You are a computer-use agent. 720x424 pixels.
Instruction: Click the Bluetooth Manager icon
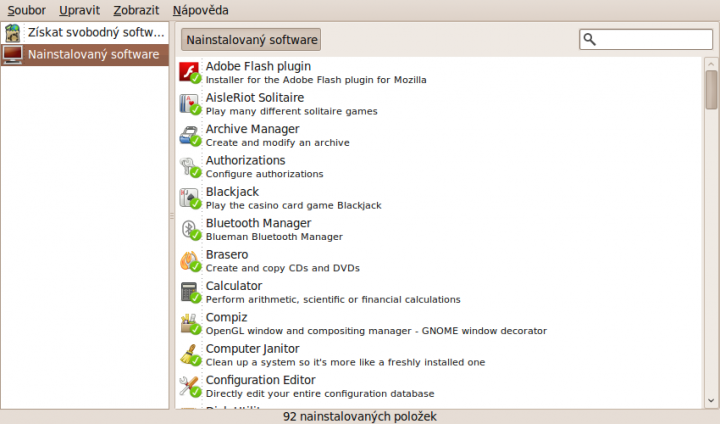[190, 230]
